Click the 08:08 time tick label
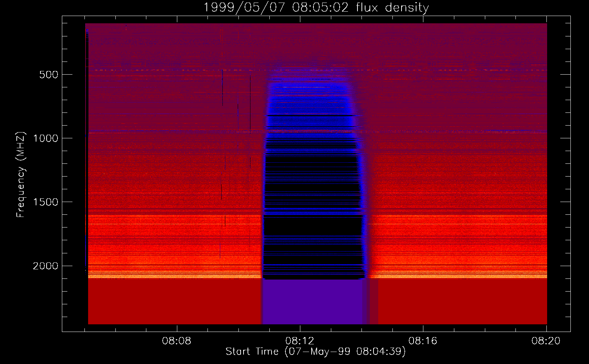589x364 pixels. [177, 341]
